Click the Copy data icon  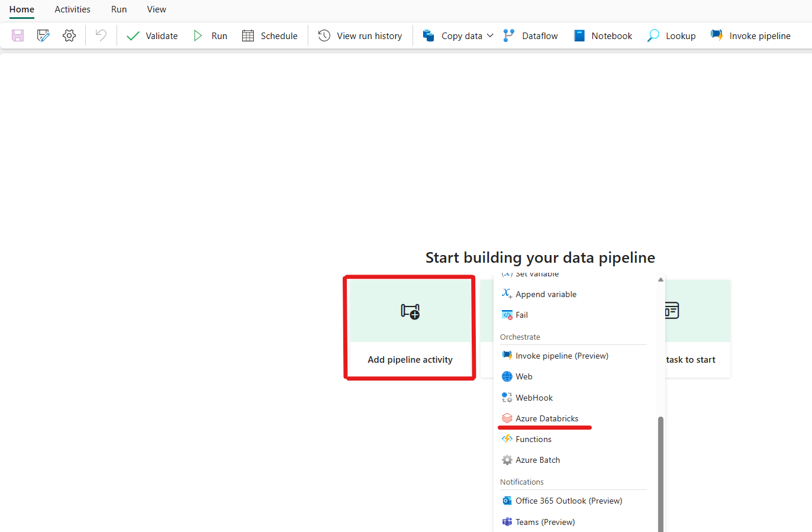coord(428,36)
